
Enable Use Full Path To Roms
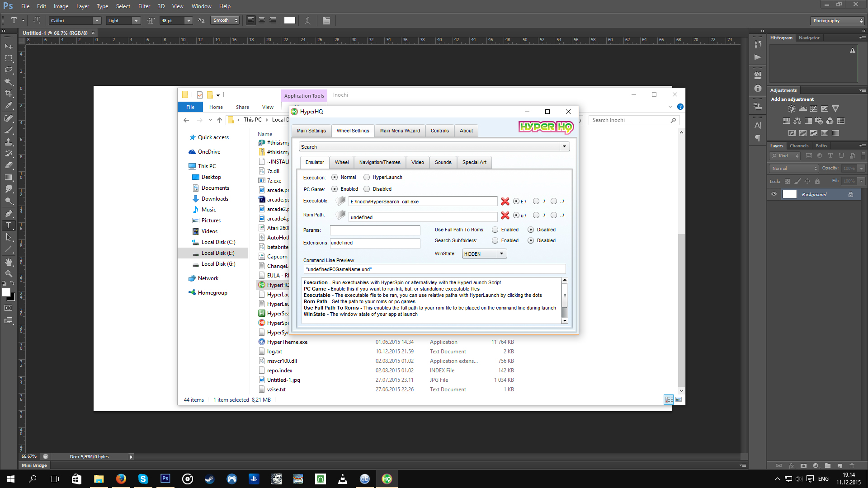pyautogui.click(x=495, y=230)
